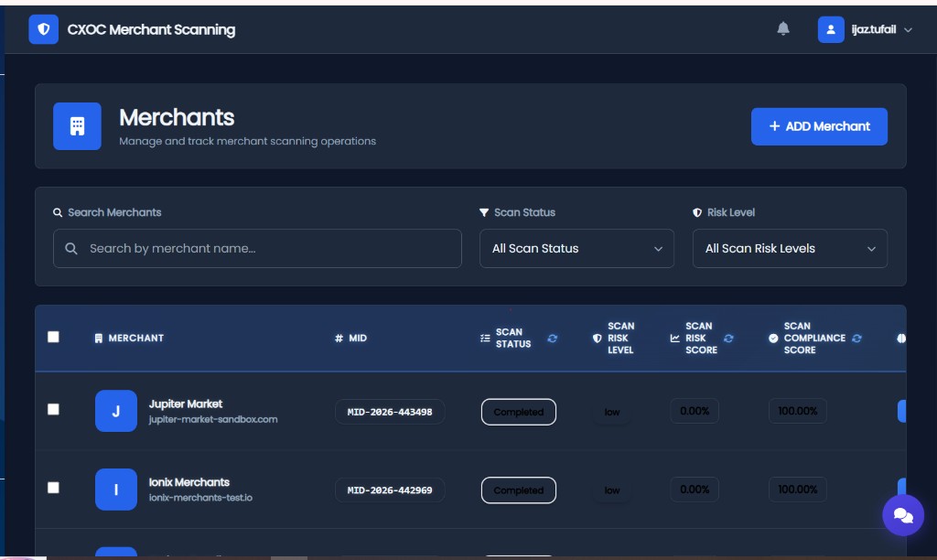Open the notifications bell
The height and width of the screenshot is (560, 937).
(783, 28)
